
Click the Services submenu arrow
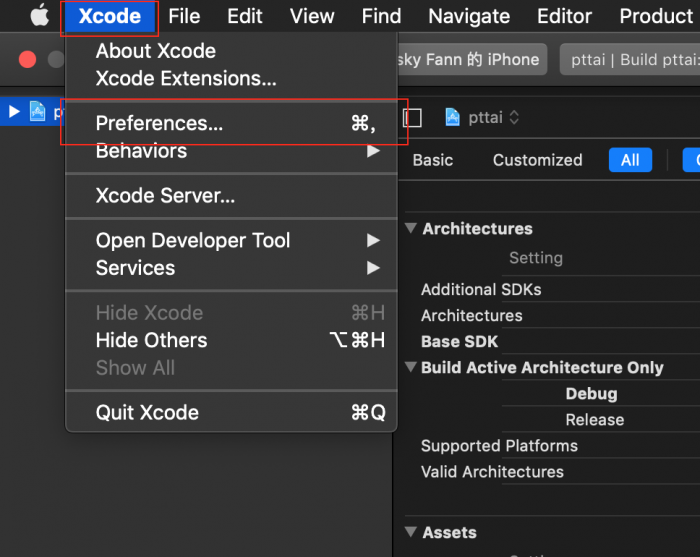click(x=373, y=268)
